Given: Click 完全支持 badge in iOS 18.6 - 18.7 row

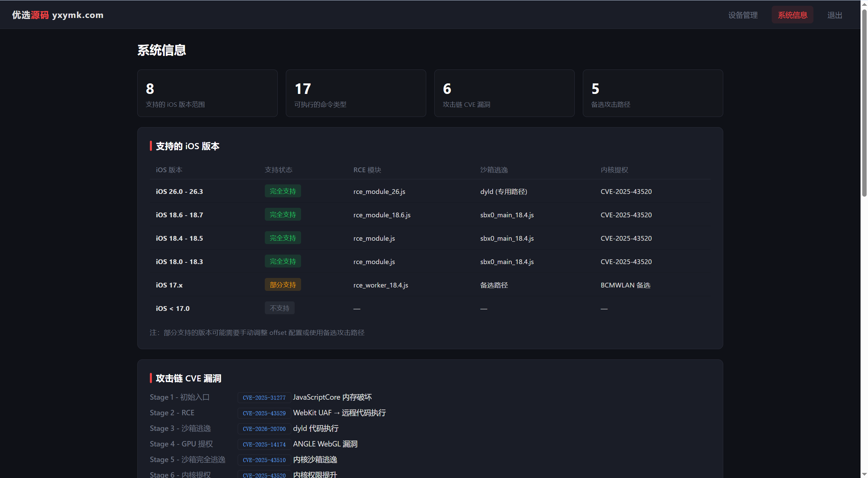Looking at the screenshot, I should point(283,215).
